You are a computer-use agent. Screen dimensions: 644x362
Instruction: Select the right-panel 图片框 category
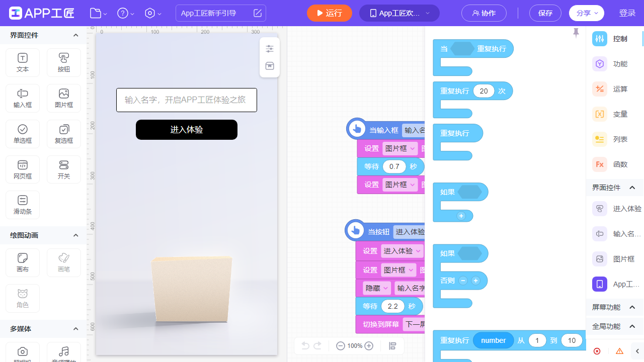tap(615, 259)
